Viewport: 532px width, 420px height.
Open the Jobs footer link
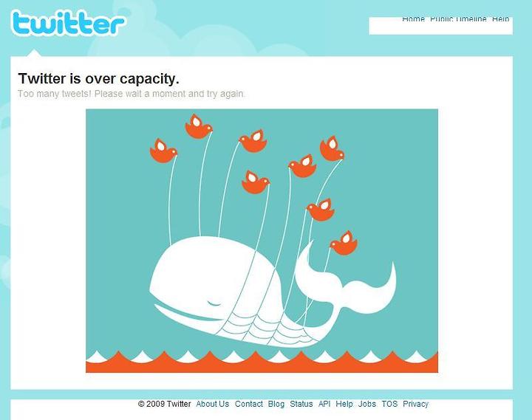(x=367, y=404)
